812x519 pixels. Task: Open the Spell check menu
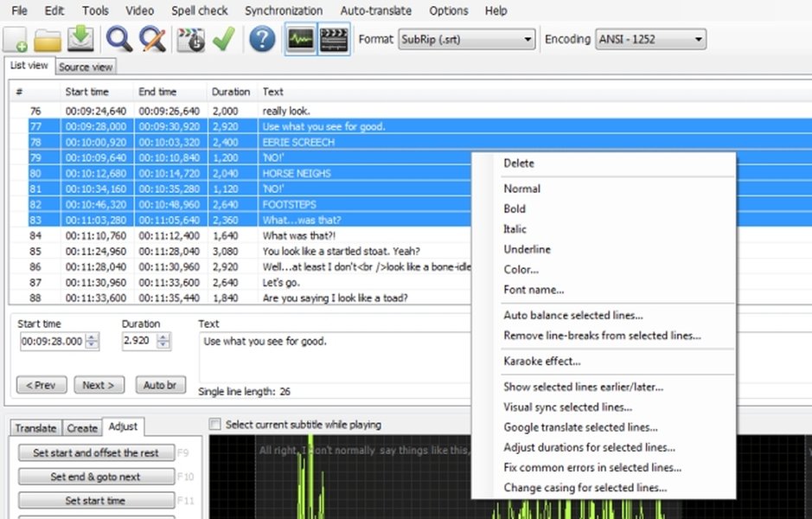coord(200,10)
